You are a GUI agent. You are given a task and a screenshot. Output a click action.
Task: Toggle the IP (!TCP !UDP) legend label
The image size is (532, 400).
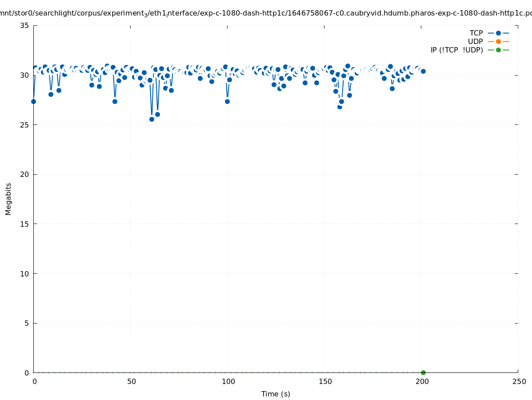coord(456,50)
